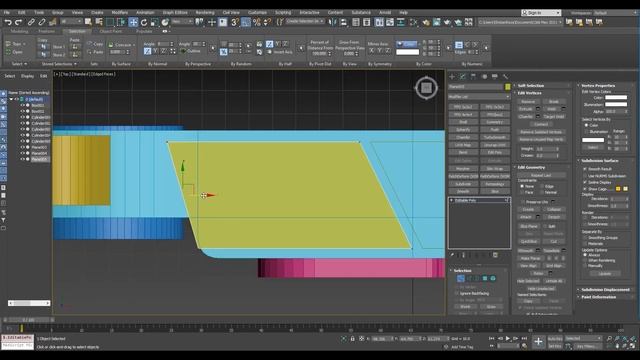The width and height of the screenshot is (640, 360).
Task: Open the Sign In dropdown
Action: [x=541, y=13]
